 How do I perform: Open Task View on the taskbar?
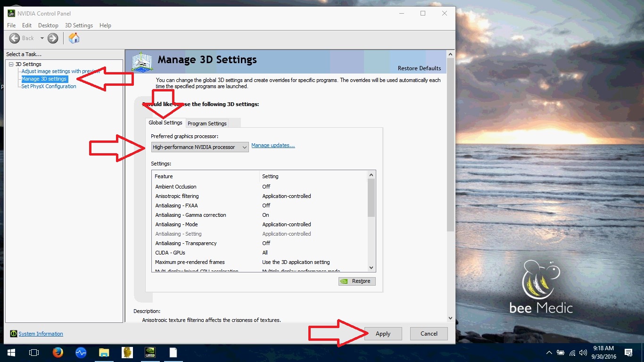(x=34, y=352)
